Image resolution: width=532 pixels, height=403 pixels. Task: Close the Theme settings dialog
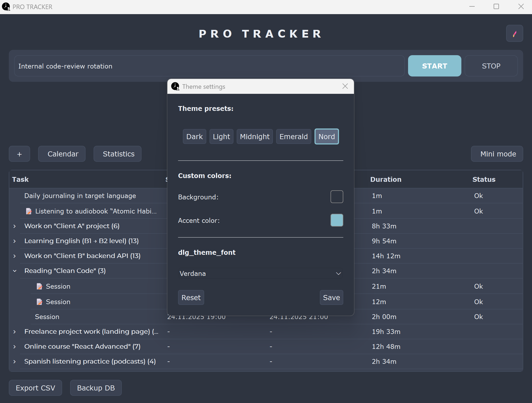(345, 86)
